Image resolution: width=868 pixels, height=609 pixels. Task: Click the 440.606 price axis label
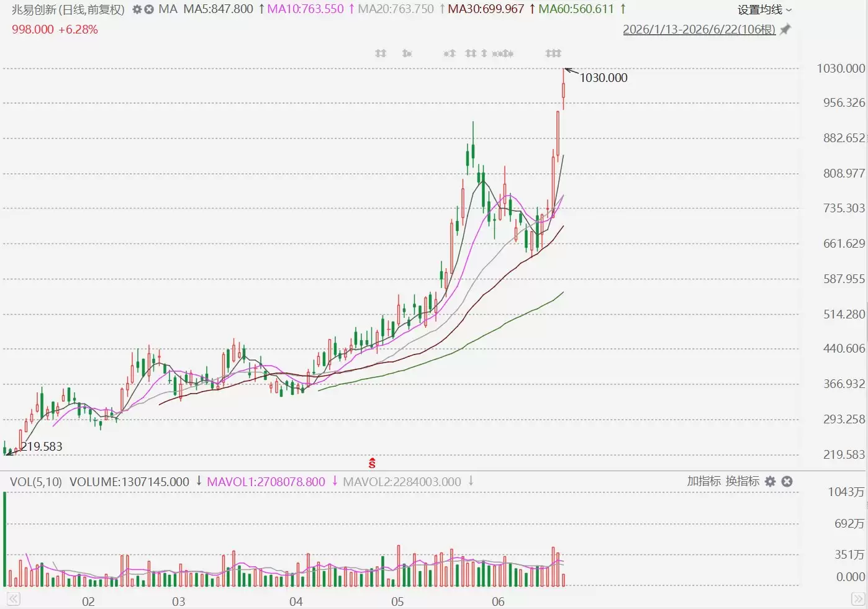click(x=844, y=349)
